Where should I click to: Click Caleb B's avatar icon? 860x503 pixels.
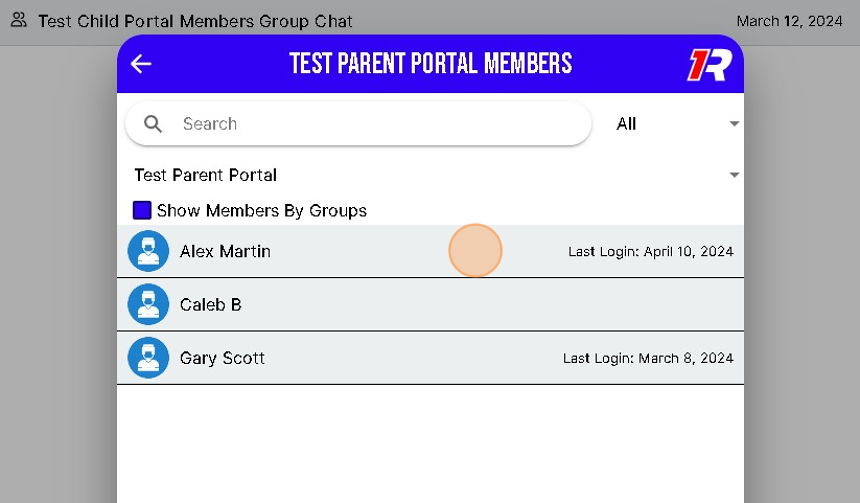148,304
